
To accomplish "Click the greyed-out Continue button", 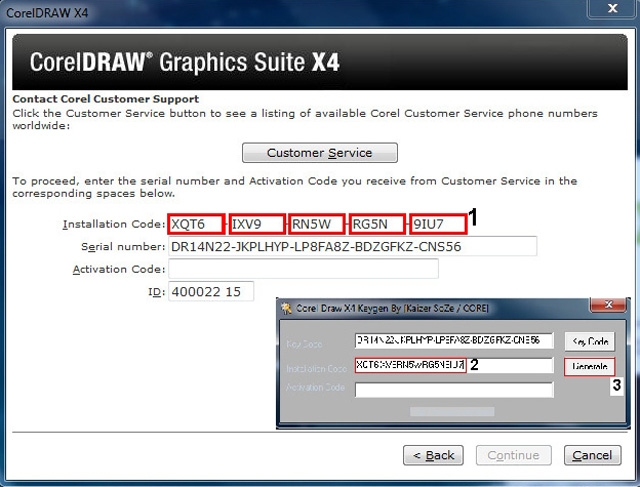I will tap(513, 455).
